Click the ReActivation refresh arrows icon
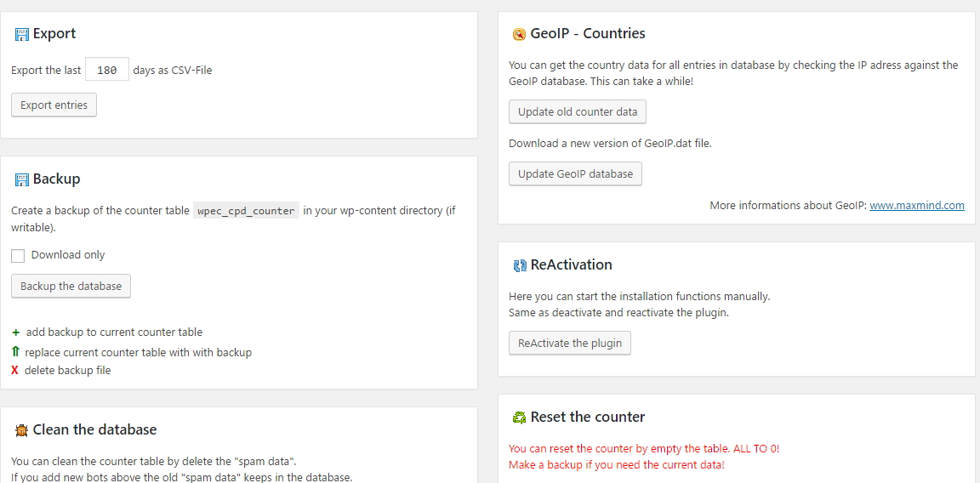The width and height of the screenshot is (980, 483). 520,266
